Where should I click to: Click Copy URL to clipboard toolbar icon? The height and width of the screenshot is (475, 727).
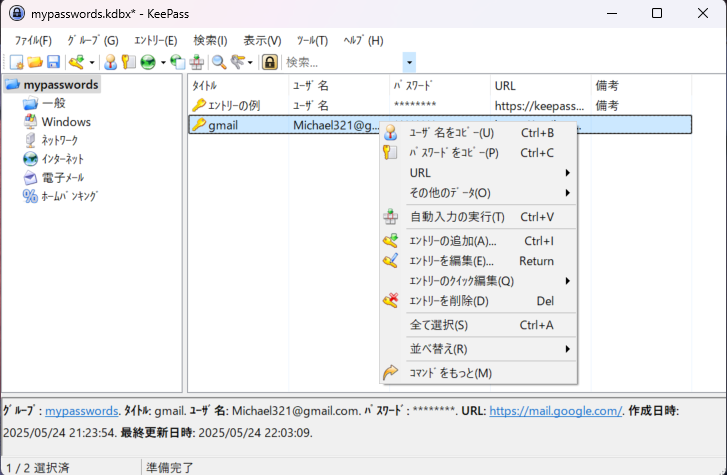pyautogui.click(x=178, y=62)
